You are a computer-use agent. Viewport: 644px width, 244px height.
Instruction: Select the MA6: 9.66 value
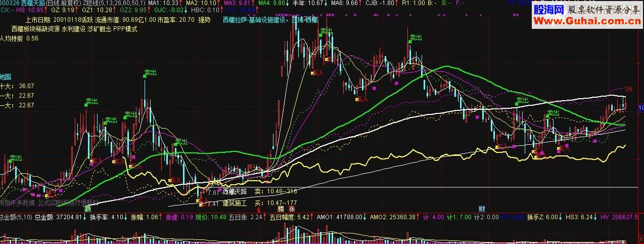click(x=345, y=3)
